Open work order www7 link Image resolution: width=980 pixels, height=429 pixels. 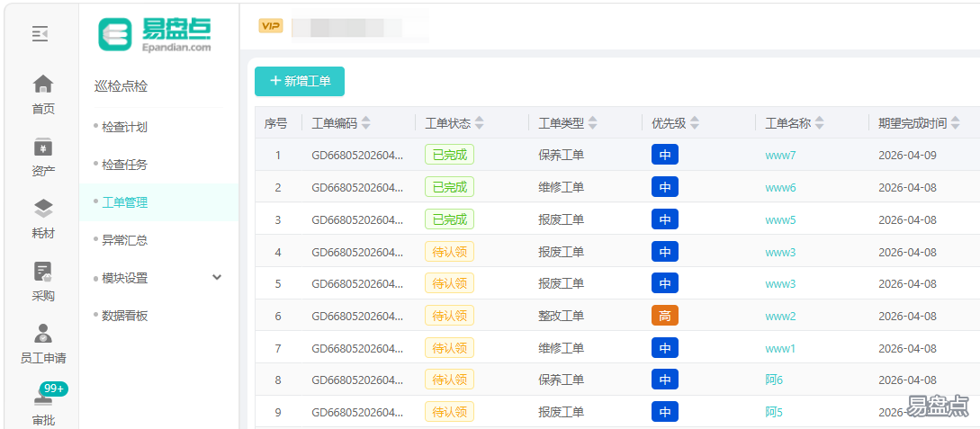coord(780,155)
